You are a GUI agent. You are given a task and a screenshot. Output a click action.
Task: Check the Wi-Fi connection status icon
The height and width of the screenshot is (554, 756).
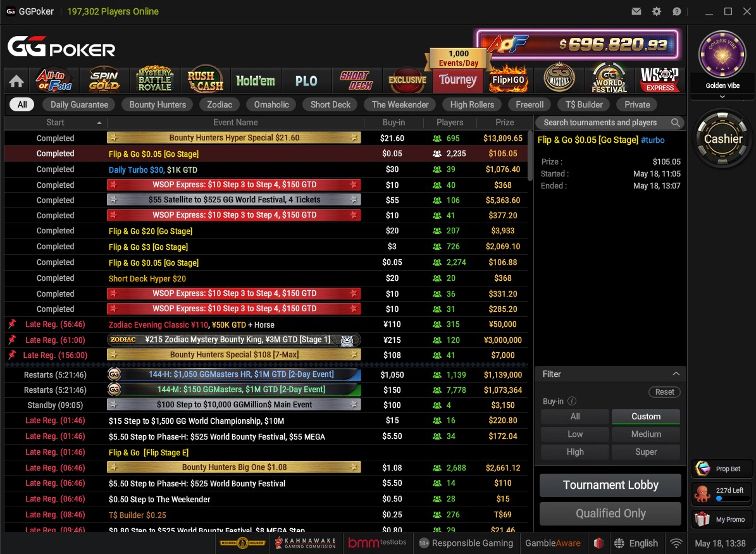676,543
